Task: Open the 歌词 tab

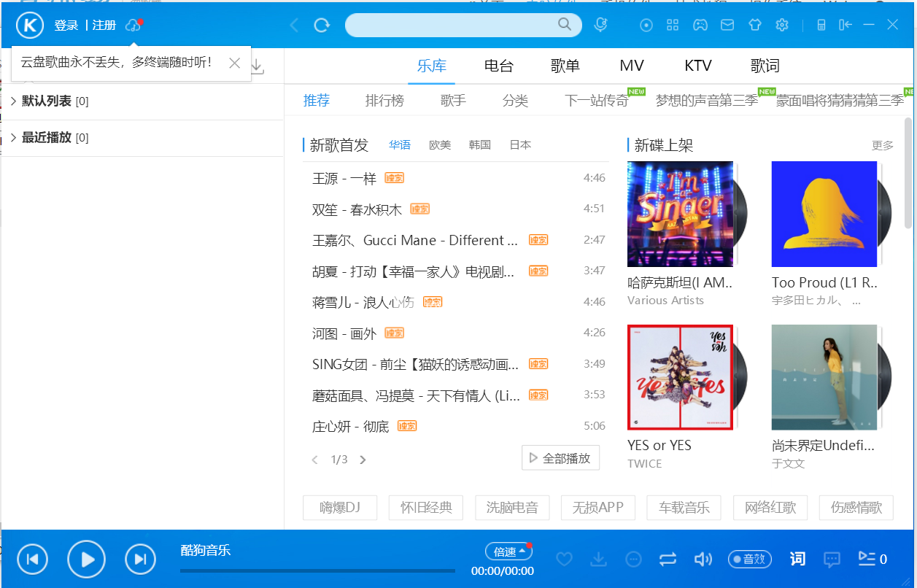Action: (x=765, y=66)
